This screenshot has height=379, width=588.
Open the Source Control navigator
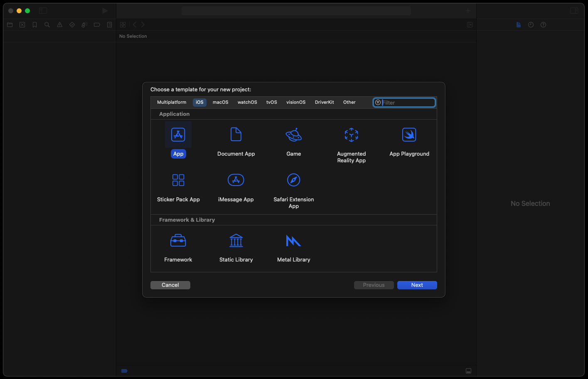(x=22, y=25)
